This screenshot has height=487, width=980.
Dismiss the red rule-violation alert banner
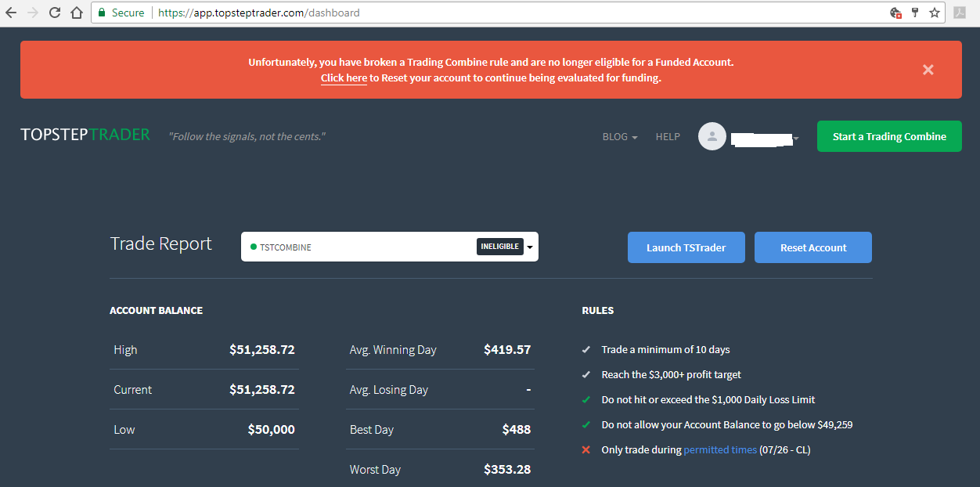coord(928,70)
